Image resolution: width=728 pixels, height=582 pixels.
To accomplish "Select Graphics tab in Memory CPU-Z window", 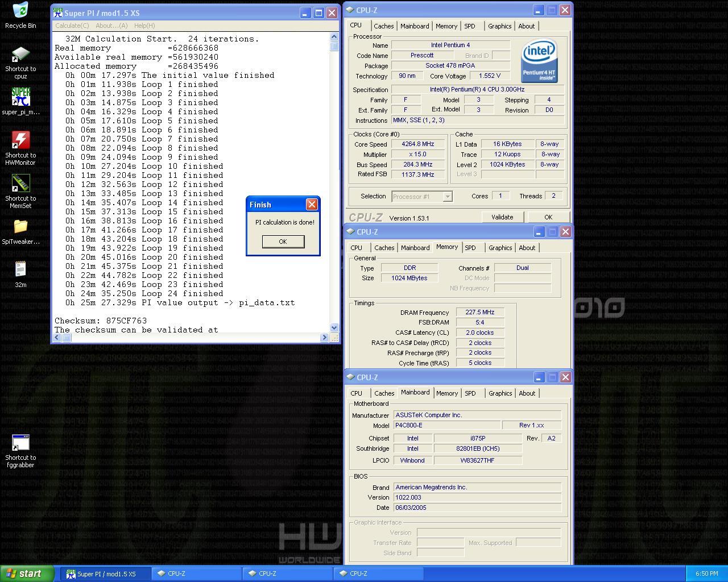I will pos(500,248).
